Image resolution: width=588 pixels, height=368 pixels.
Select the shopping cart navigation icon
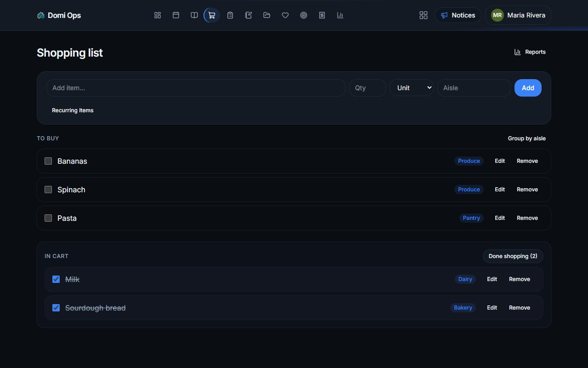pyautogui.click(x=212, y=15)
